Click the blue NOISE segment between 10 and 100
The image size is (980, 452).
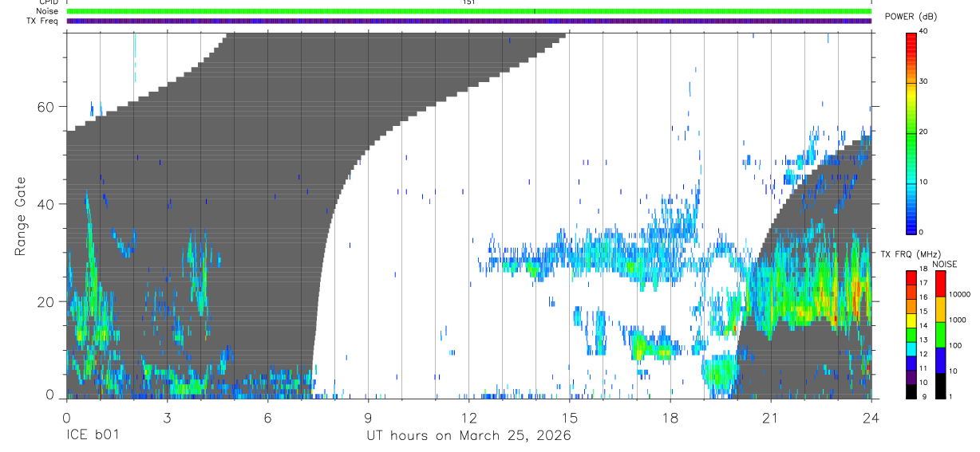click(941, 360)
